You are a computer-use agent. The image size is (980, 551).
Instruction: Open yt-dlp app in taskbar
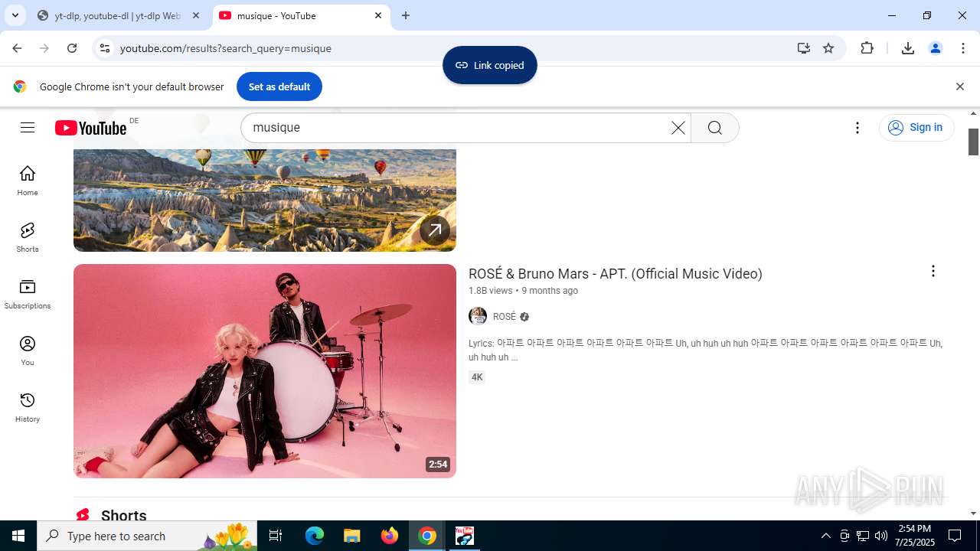(465, 536)
